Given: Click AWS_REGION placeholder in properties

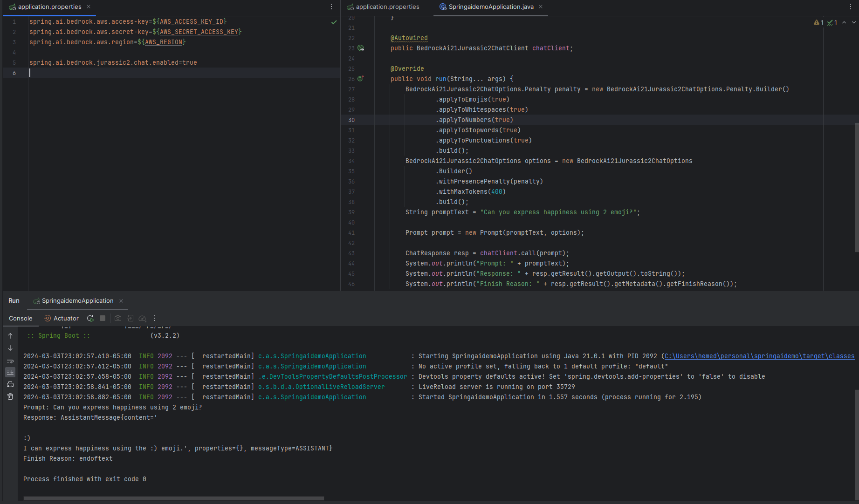Looking at the screenshot, I should [x=164, y=42].
